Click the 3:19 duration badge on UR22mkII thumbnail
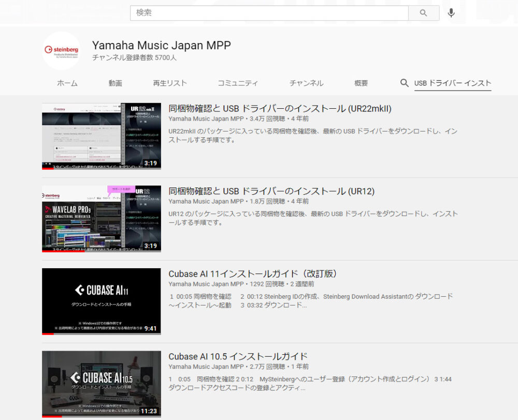518x420 pixels. click(151, 163)
